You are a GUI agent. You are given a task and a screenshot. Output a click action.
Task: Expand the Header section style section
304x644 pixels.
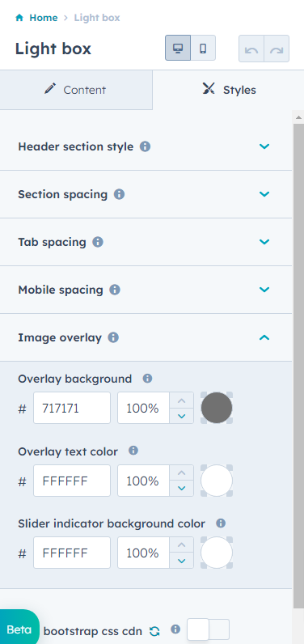(146, 146)
